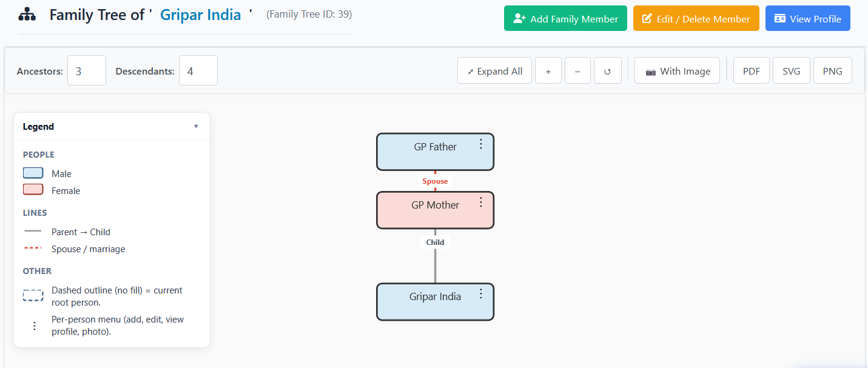868x368 pixels.
Task: Click Add Family Member button
Action: click(565, 19)
